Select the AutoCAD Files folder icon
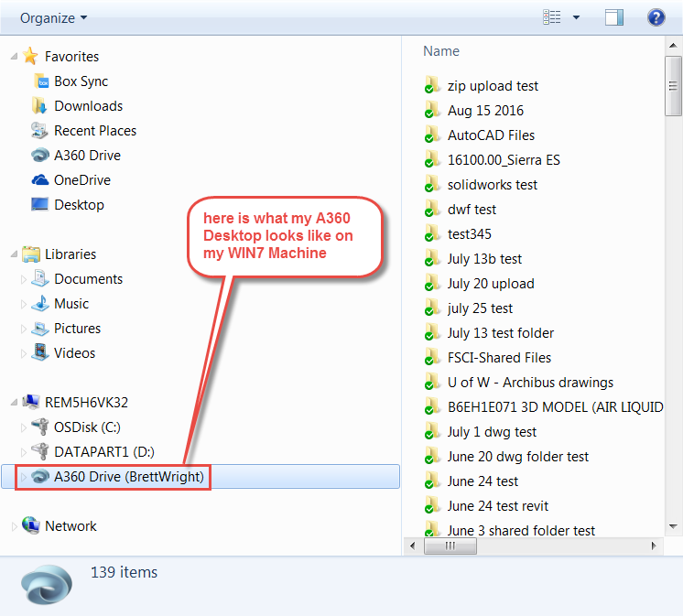 431,135
